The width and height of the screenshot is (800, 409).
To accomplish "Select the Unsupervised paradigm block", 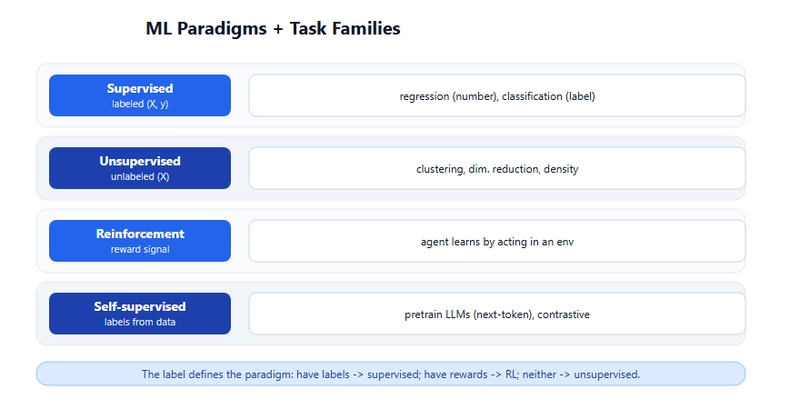I will [x=140, y=168].
